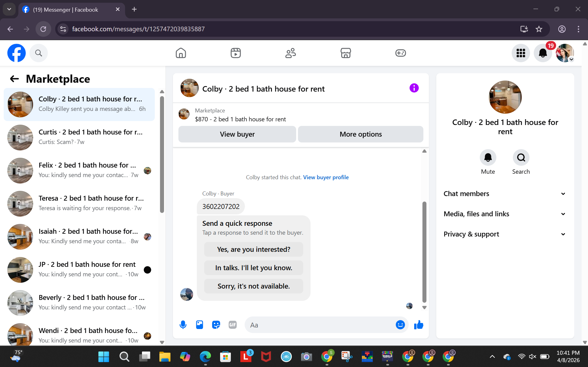Select the Messenger | Facebook tab
This screenshot has width=588, height=367.
[71, 9]
